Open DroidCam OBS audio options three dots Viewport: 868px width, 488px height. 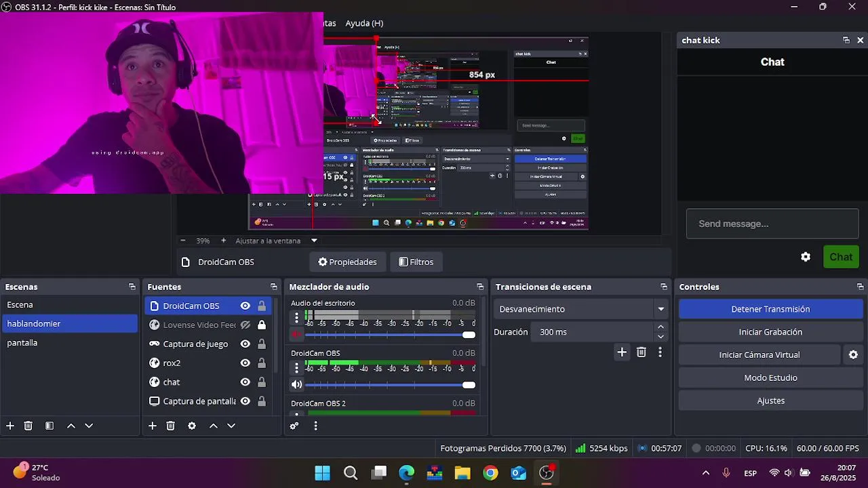[296, 367]
